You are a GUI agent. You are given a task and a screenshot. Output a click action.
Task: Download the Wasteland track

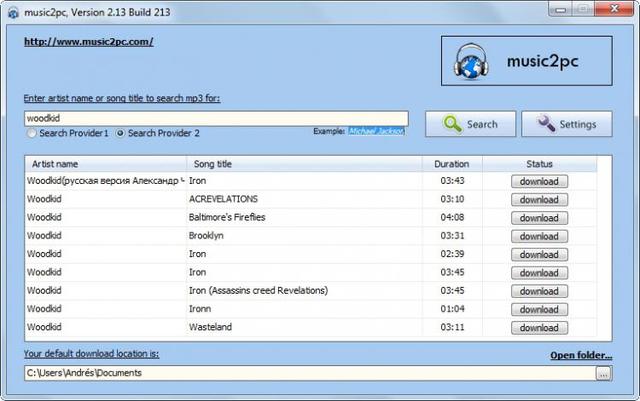tap(539, 328)
